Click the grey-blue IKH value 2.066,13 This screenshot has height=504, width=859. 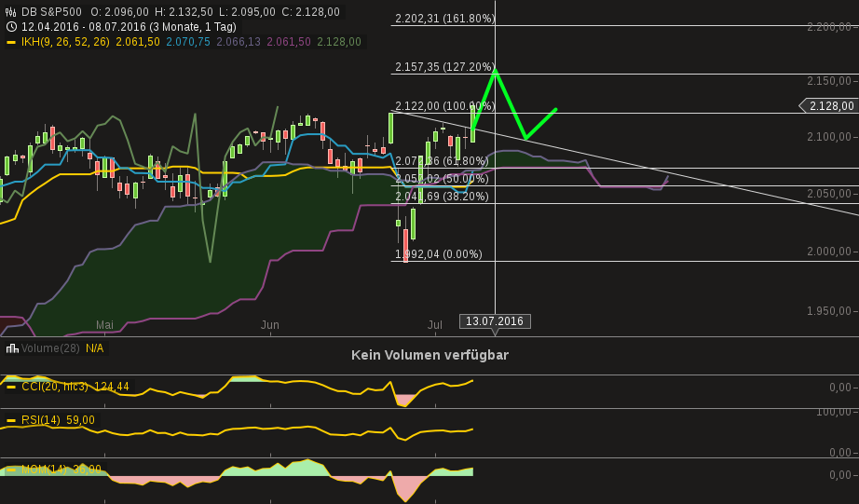click(x=239, y=42)
